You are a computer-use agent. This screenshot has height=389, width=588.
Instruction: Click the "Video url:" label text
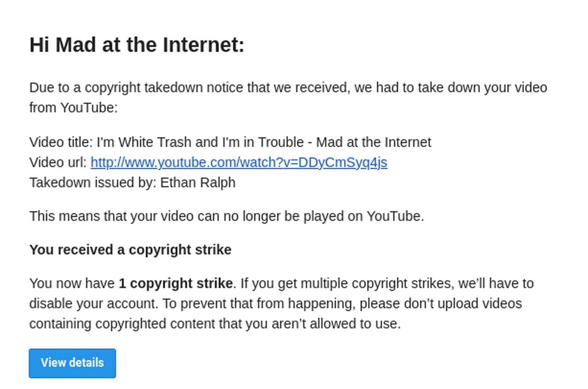point(58,162)
